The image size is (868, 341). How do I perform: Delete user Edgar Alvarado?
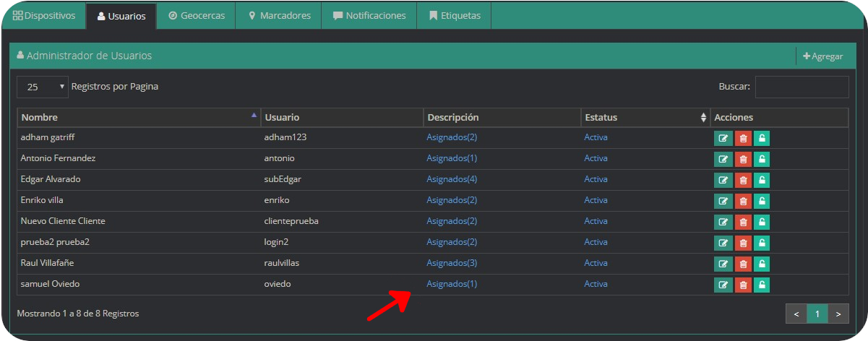pyautogui.click(x=743, y=180)
